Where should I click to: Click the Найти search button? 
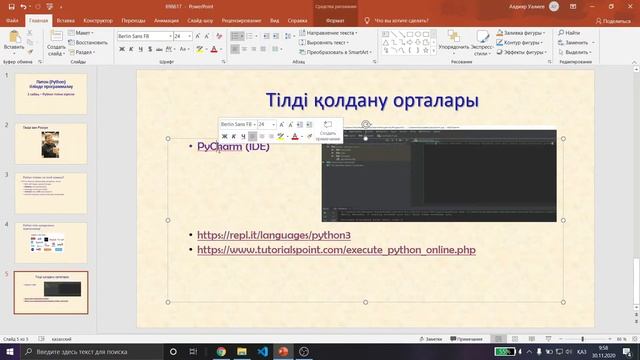(x=569, y=33)
